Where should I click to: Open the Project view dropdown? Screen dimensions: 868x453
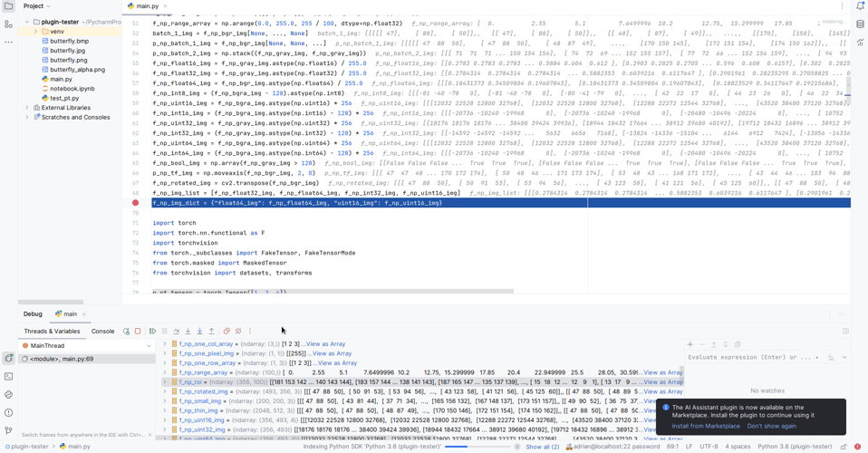[x=36, y=6]
